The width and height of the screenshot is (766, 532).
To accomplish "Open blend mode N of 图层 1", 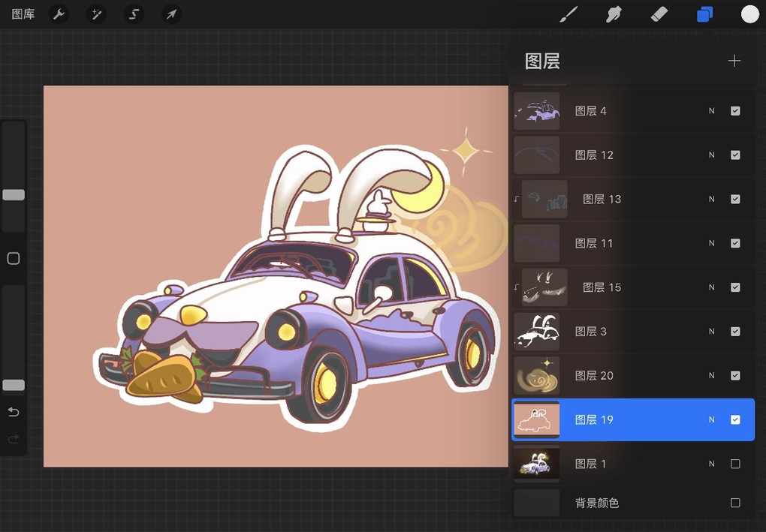I will (x=712, y=464).
